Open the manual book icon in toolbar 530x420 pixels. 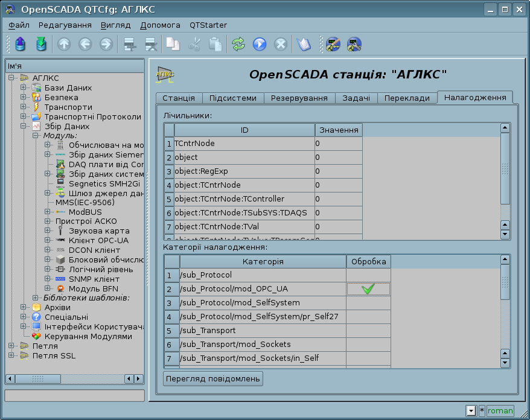(x=303, y=44)
